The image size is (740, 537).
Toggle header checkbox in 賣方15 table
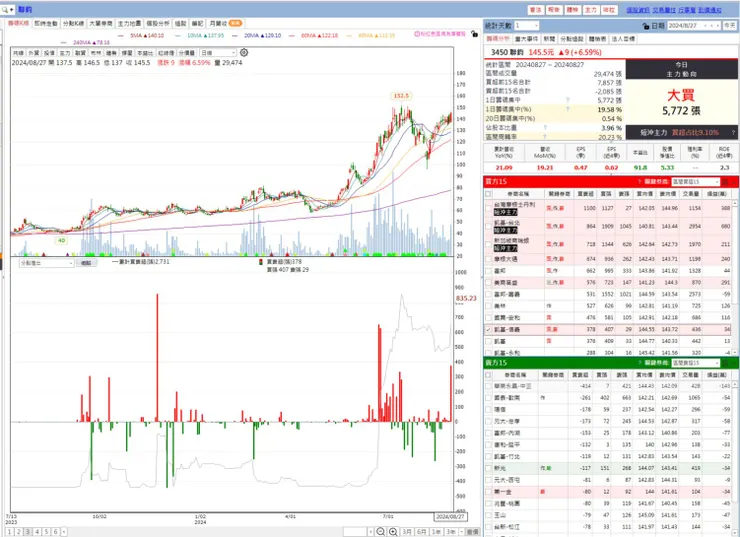488,375
